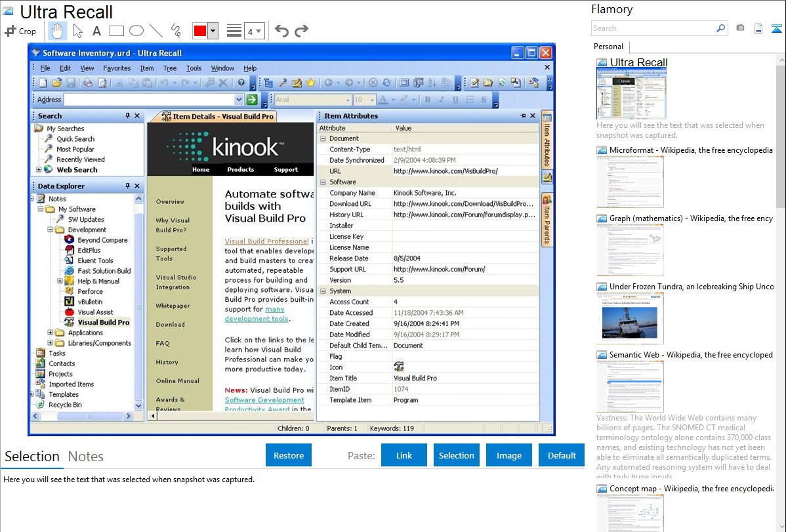Screen dimensions: 786x532
Task: Click the help question mark icon in Ultra Recall toolbar
Action: pos(241,83)
